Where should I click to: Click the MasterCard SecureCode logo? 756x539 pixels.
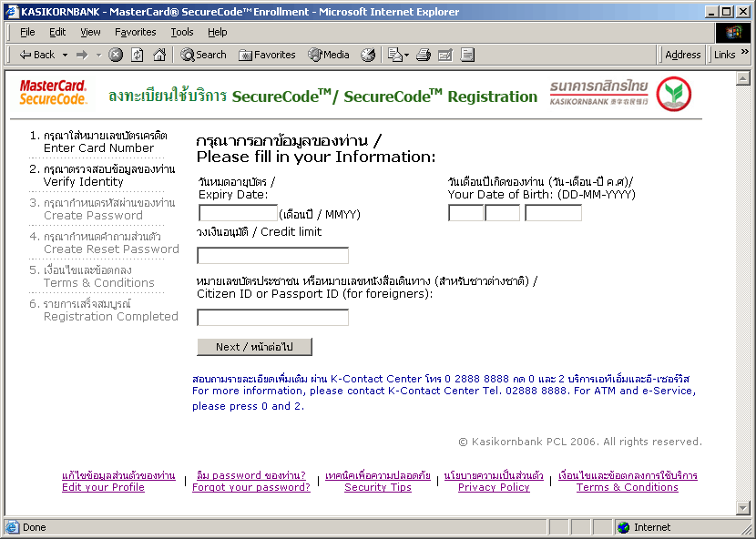(x=53, y=92)
